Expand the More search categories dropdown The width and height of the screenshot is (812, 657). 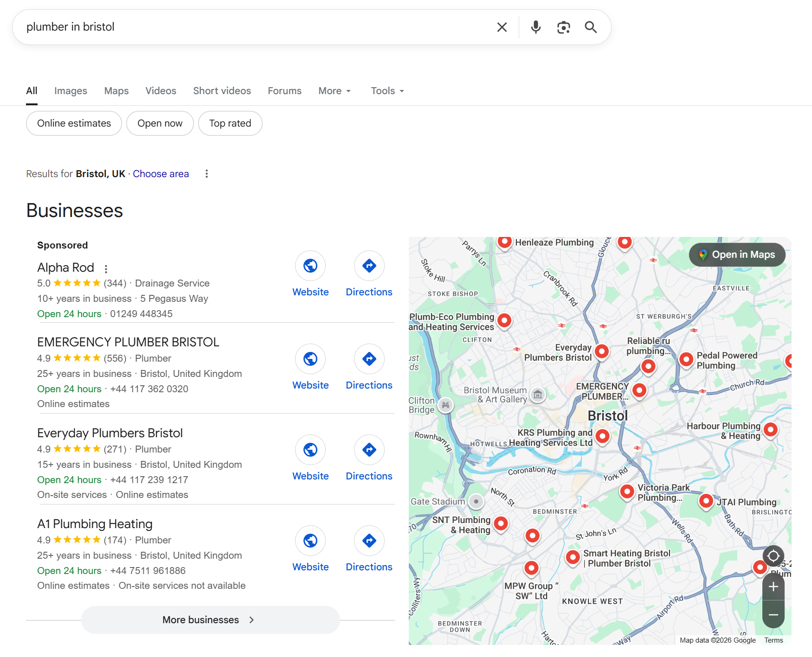pyautogui.click(x=335, y=91)
